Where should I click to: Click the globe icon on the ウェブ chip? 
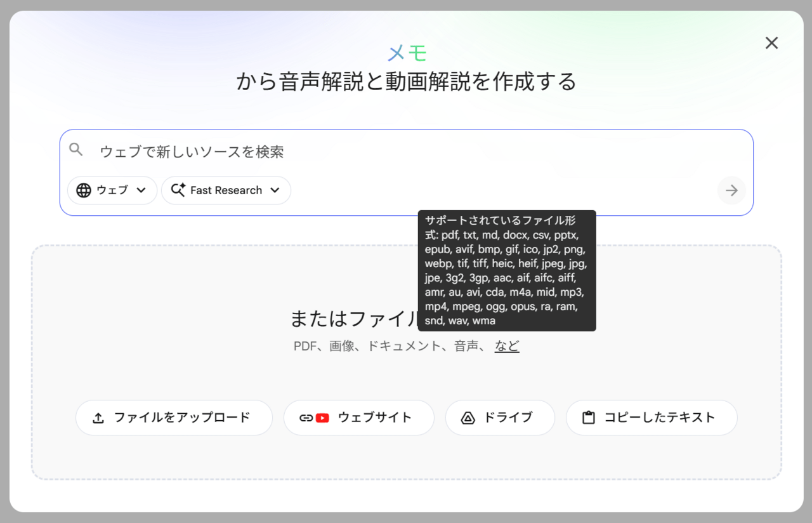click(x=84, y=190)
